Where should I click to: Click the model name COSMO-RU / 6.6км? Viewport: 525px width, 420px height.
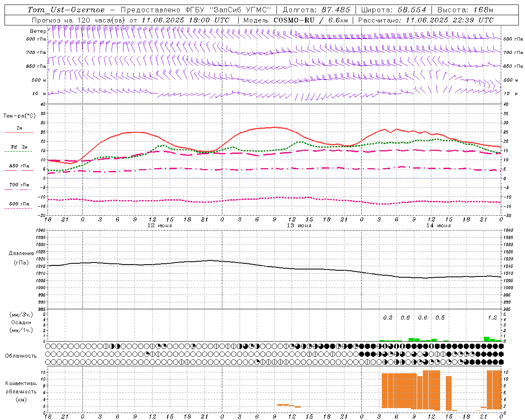(x=311, y=20)
